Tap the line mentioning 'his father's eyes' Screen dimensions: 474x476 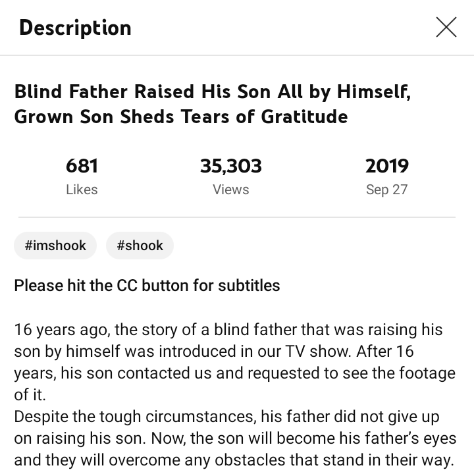point(235,438)
